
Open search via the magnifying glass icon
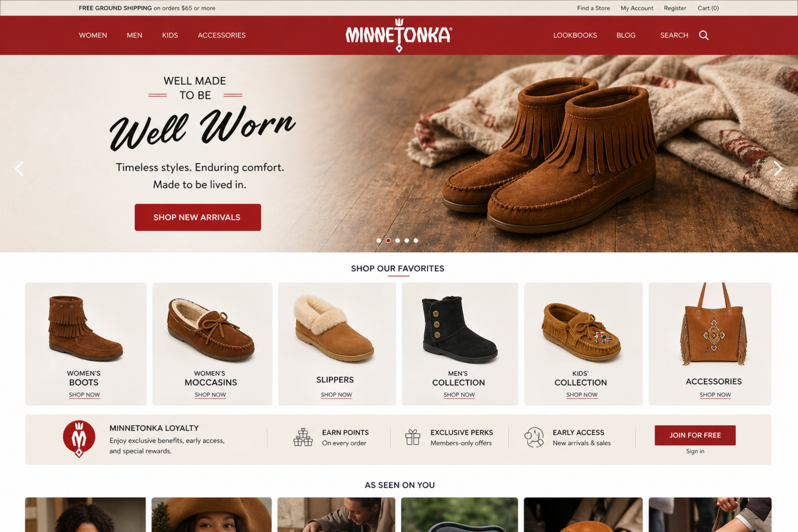[704, 35]
